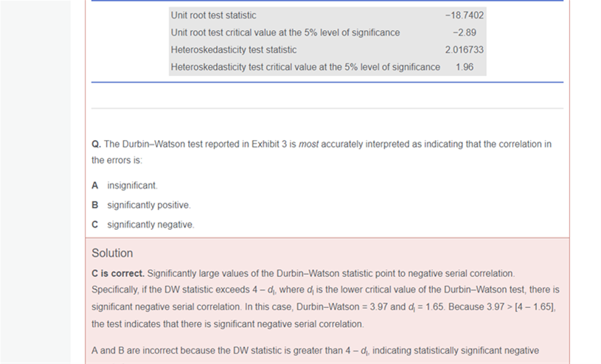The height and width of the screenshot is (364, 601).
Task: Click the 'A and B are incorrect' paragraph
Action: [315, 351]
